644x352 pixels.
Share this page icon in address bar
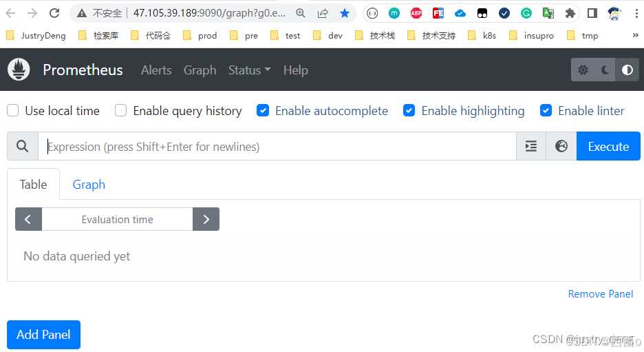(x=323, y=13)
